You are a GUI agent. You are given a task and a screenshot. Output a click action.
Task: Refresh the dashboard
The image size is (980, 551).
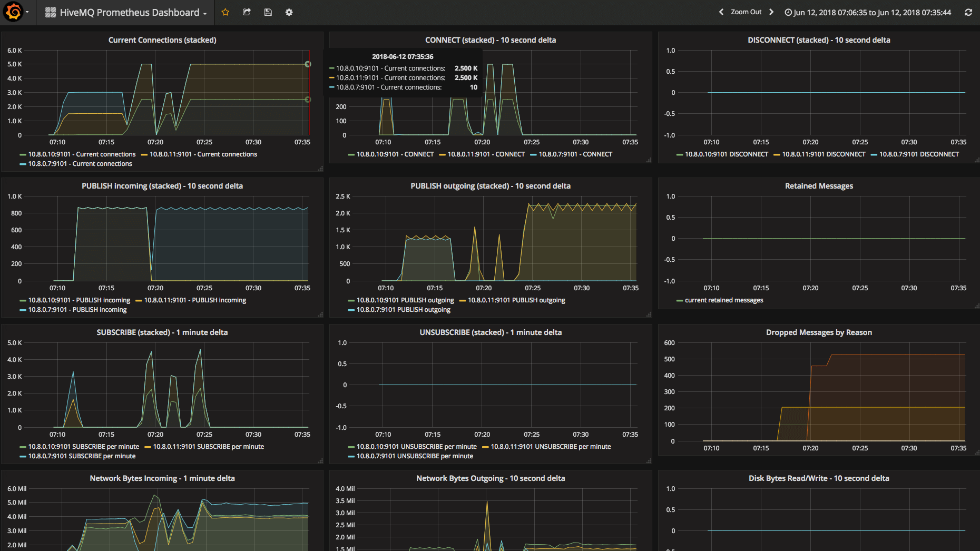point(968,12)
